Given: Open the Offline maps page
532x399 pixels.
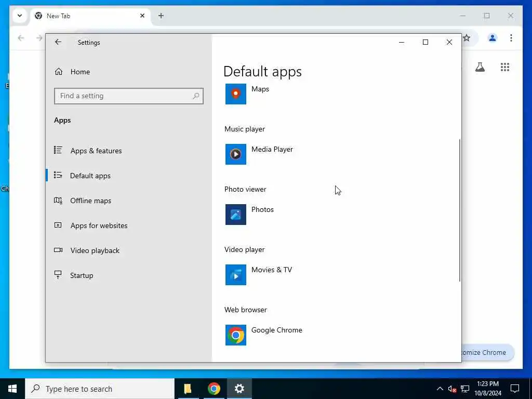Looking at the screenshot, I should [x=90, y=201].
